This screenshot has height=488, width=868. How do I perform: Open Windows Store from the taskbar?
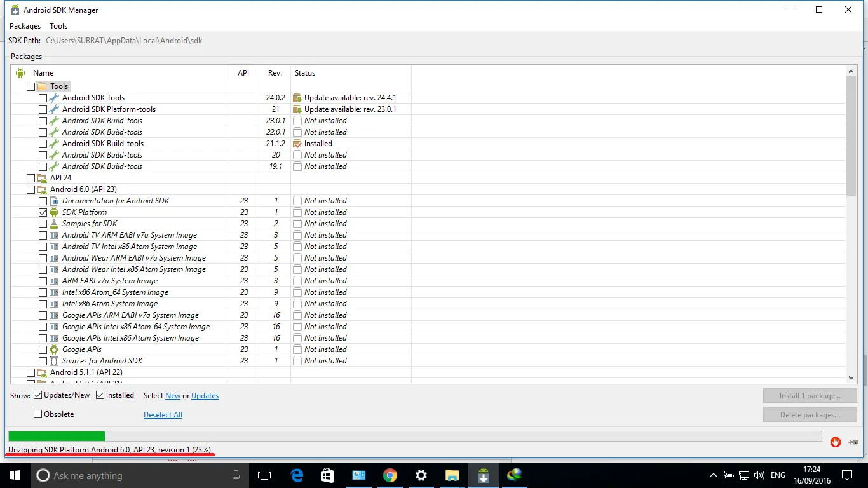pyautogui.click(x=328, y=475)
